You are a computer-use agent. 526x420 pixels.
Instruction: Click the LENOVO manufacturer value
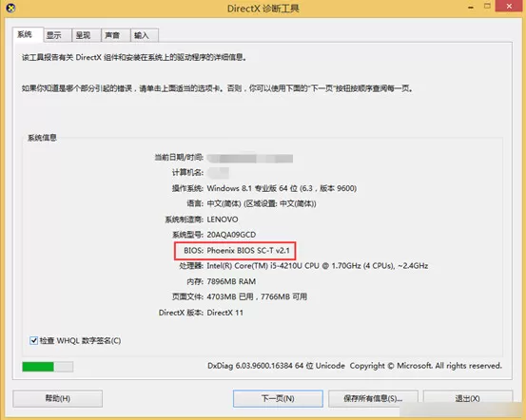223,220
